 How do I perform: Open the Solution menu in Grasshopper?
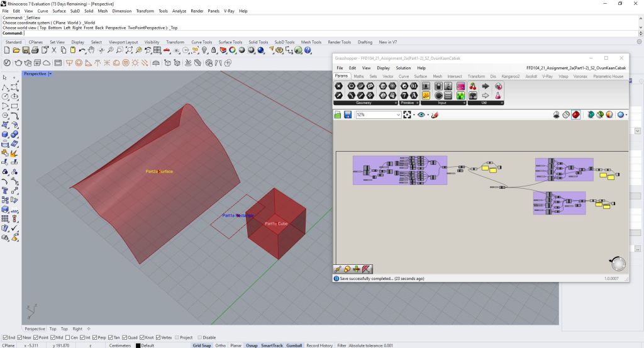403,68
